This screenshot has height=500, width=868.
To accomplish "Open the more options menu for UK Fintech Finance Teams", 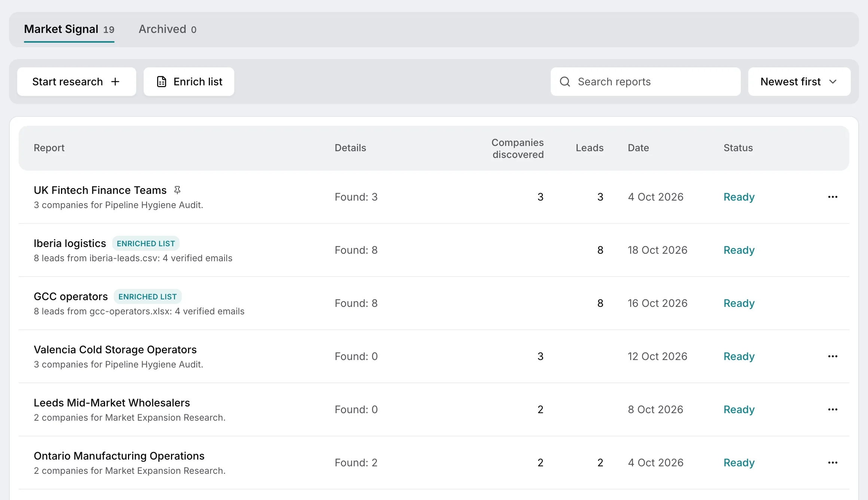I will click(x=832, y=197).
